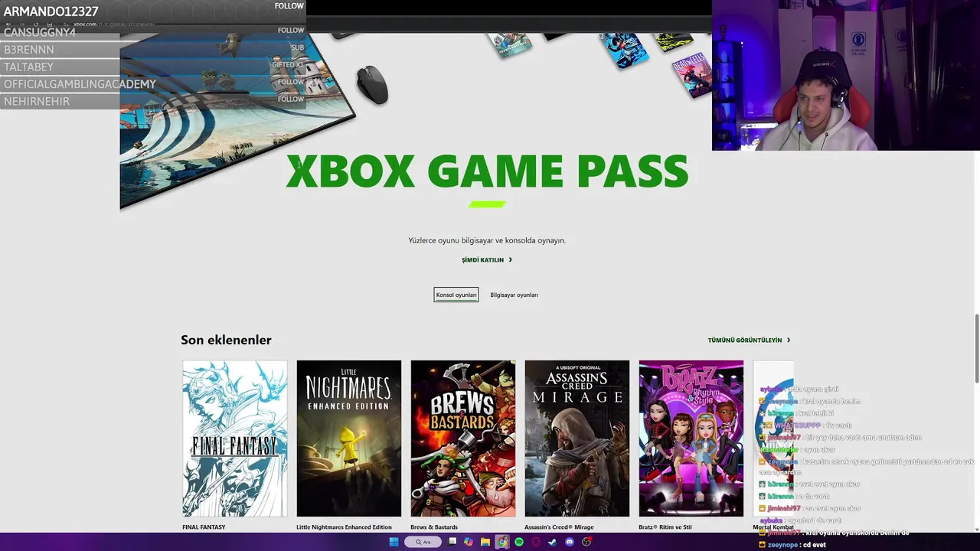
Task: Click the Yüzlerce oyunu bilgisayar ve konsolda oynayın text
Action: (487, 240)
